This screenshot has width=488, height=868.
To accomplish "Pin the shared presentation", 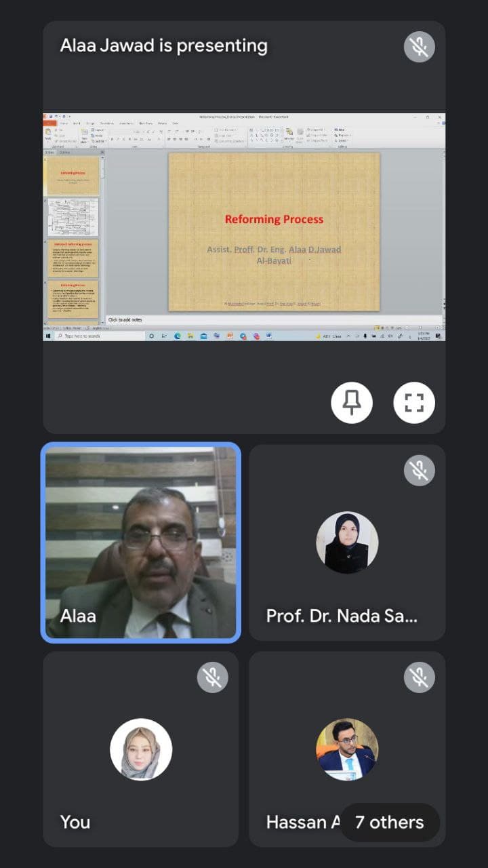I will (x=352, y=403).
